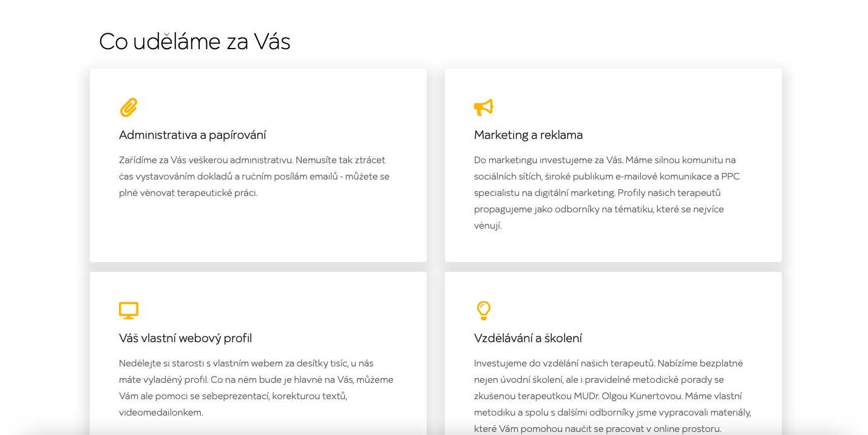Click the 'Co uděláme za Vás' heading
Screen dimensions: 868x435
[x=195, y=41]
